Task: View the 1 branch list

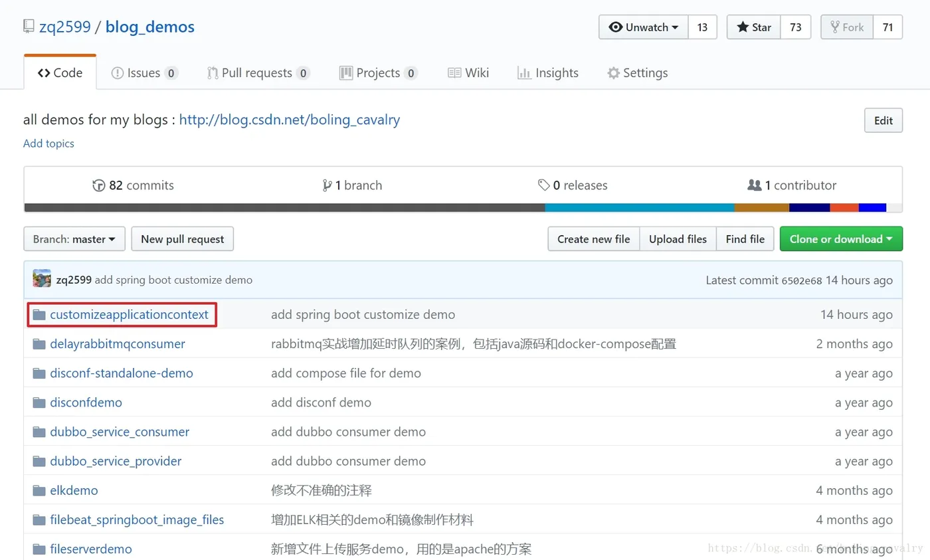Action: coord(352,185)
